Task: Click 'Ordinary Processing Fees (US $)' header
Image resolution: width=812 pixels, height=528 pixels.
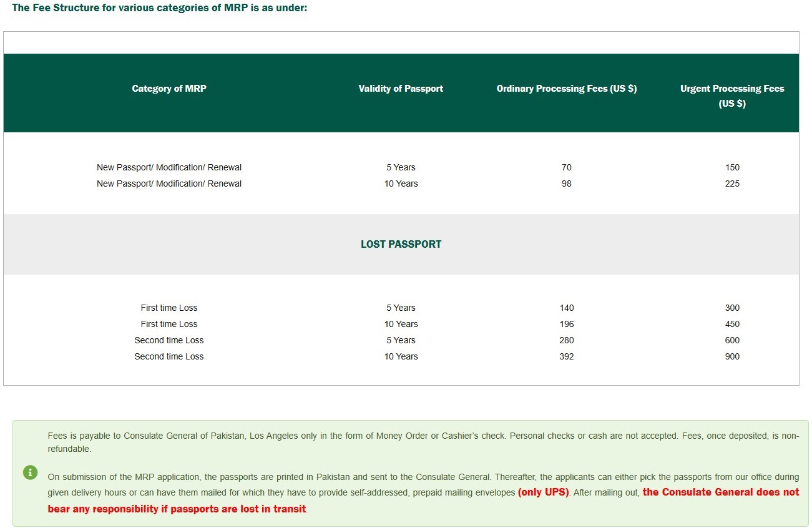Action: pyautogui.click(x=566, y=89)
